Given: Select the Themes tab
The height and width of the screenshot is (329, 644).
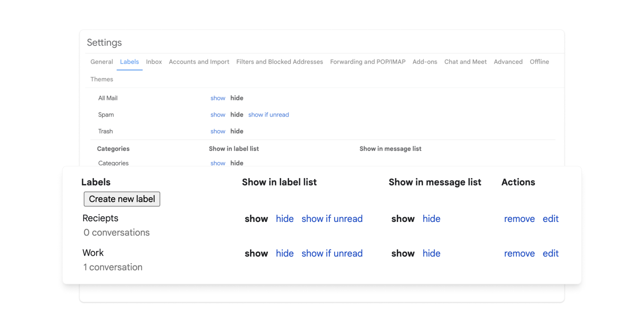Looking at the screenshot, I should [101, 79].
